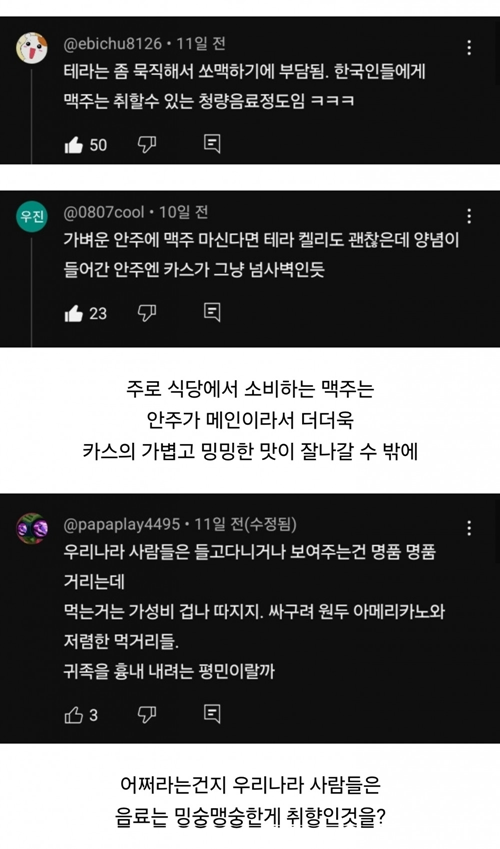Dislike the @papaplay4495 comment
Image resolution: width=500 pixels, height=849 pixels.
(147, 715)
